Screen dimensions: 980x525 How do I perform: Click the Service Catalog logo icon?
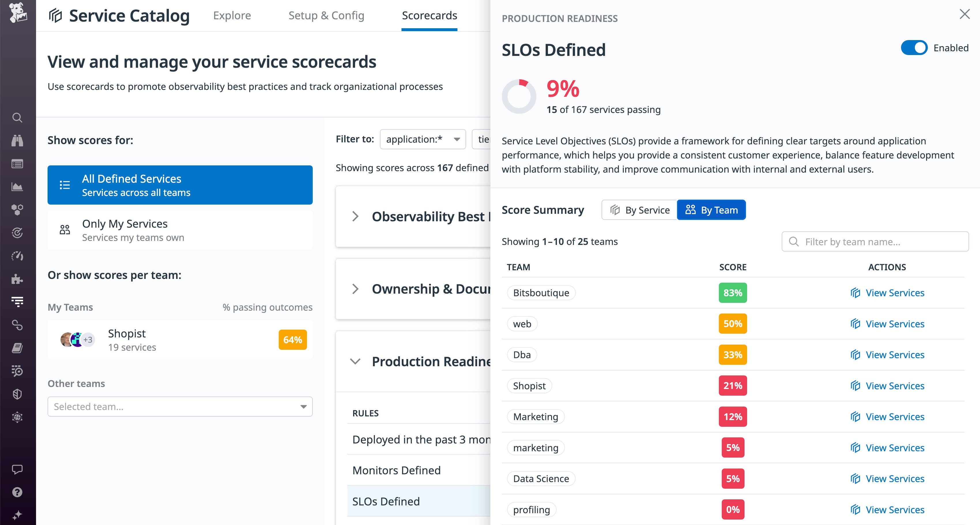click(56, 15)
